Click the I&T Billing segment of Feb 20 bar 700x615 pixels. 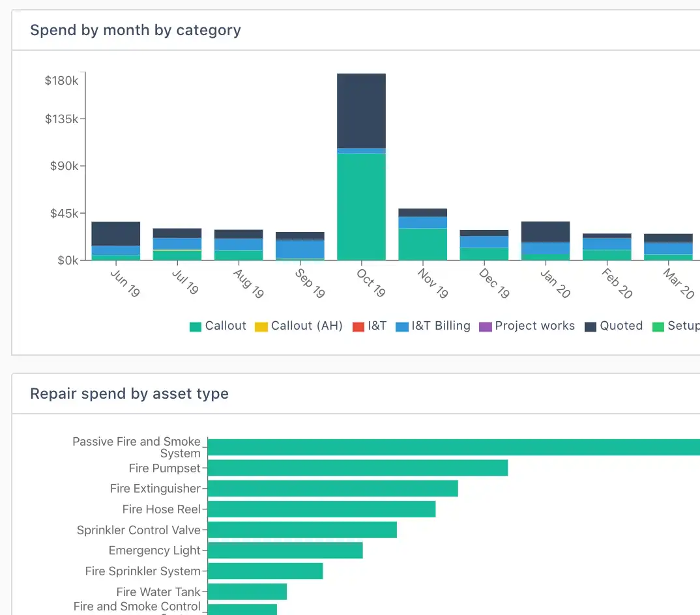point(607,244)
